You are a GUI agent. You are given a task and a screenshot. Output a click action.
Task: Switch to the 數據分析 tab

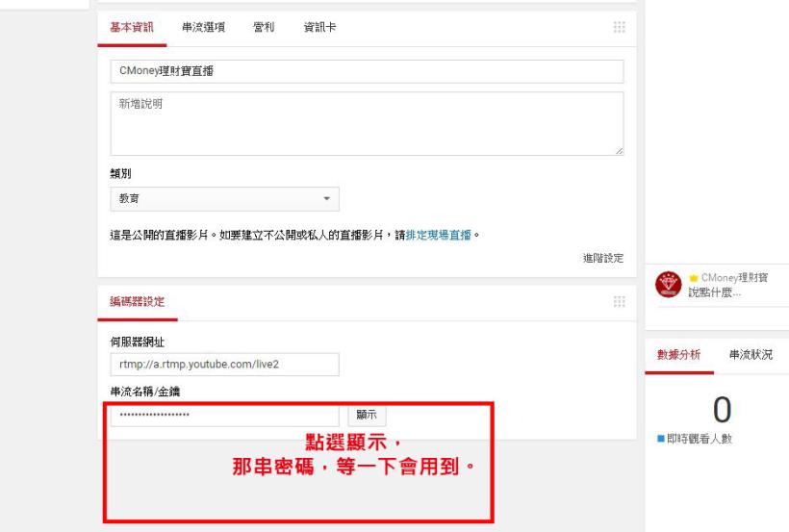[678, 355]
